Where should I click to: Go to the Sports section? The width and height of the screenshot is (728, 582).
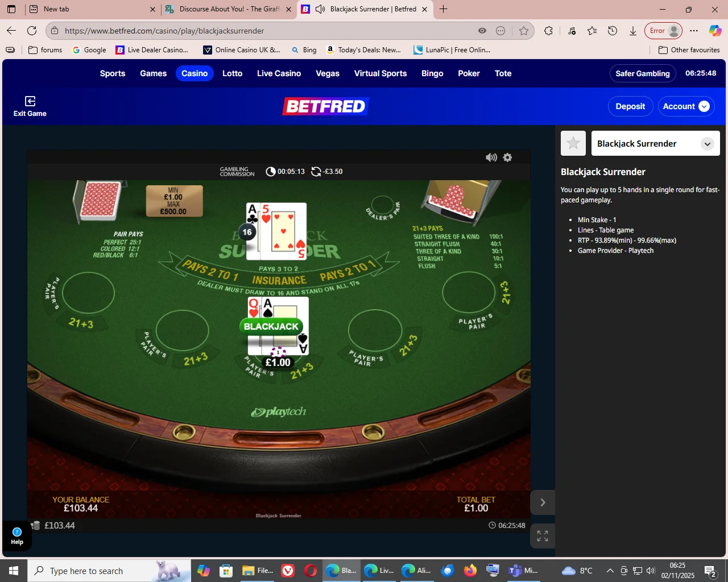[x=113, y=73]
